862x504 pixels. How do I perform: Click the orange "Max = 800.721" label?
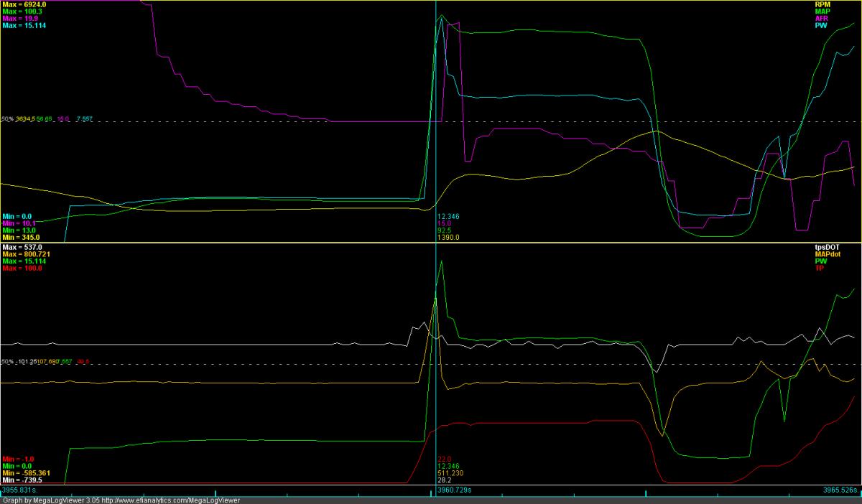(x=27, y=254)
